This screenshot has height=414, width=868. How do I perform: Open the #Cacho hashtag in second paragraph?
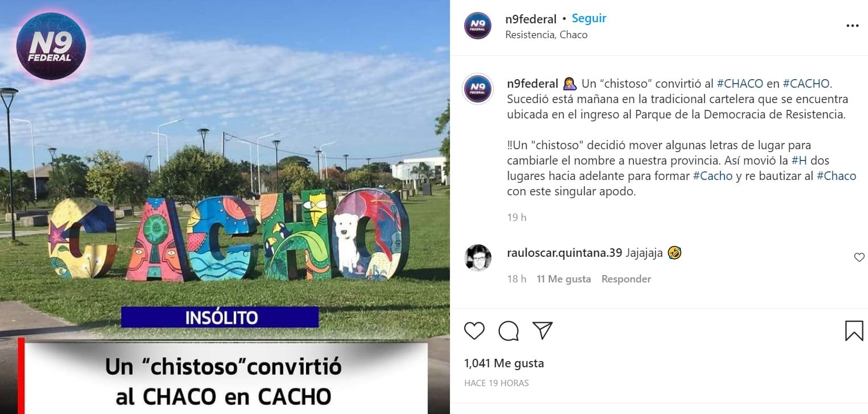pos(713,177)
